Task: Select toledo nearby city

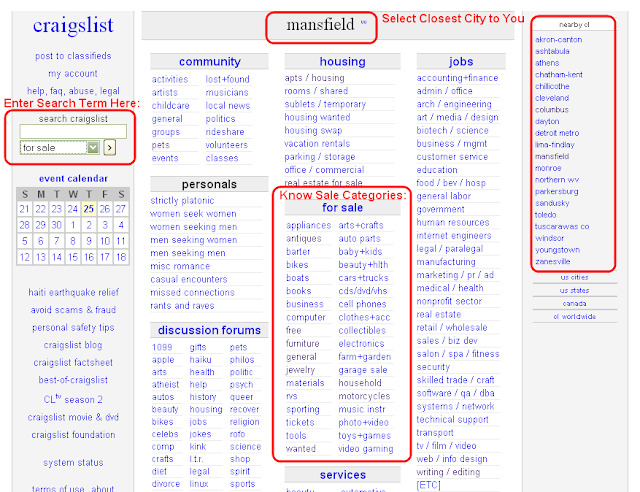Action: click(x=545, y=215)
